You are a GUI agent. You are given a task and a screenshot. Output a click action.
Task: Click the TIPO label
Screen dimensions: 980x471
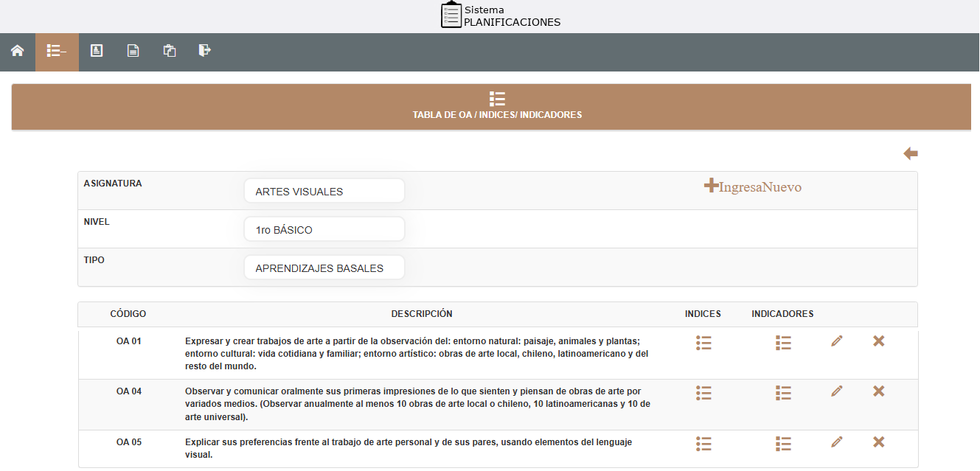pyautogui.click(x=94, y=260)
